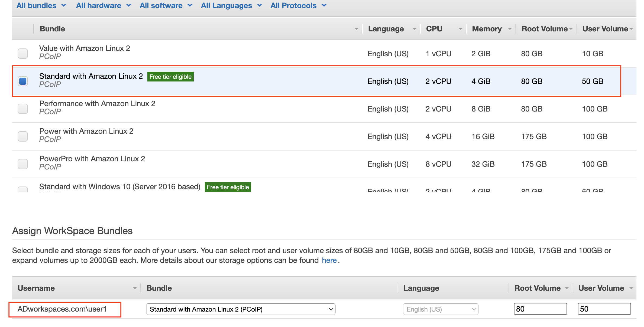Sort by the Bundle column header arrow
Screen dimensions: 644x327
coord(356,29)
